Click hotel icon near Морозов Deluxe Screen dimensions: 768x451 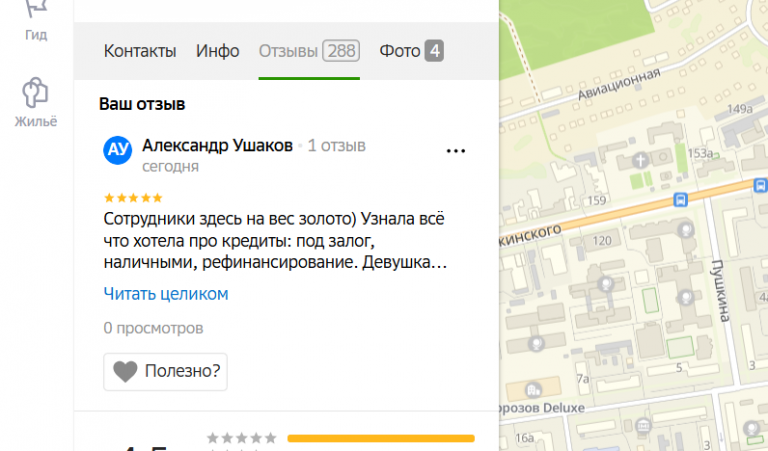[x=533, y=390]
